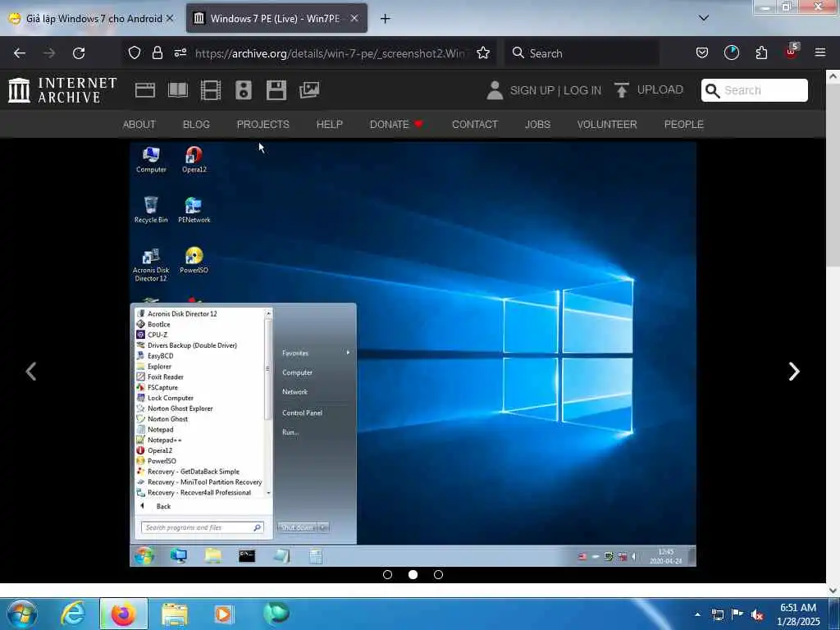Click SIGN UP link
Viewport: 840px width, 630px height.
coord(532,90)
